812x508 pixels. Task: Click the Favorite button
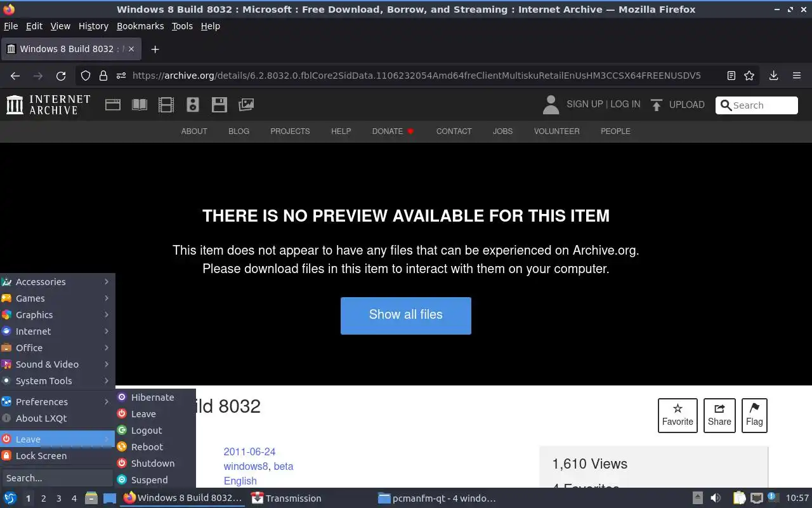[678, 416]
